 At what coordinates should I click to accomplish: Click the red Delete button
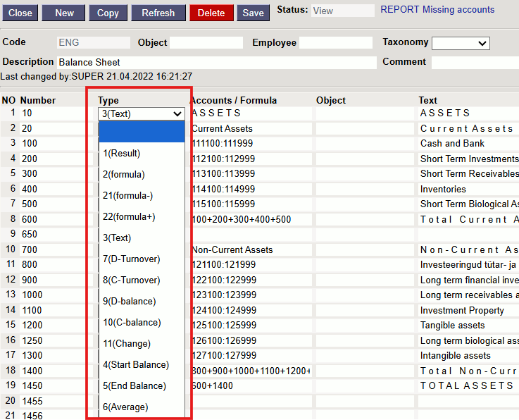[211, 13]
